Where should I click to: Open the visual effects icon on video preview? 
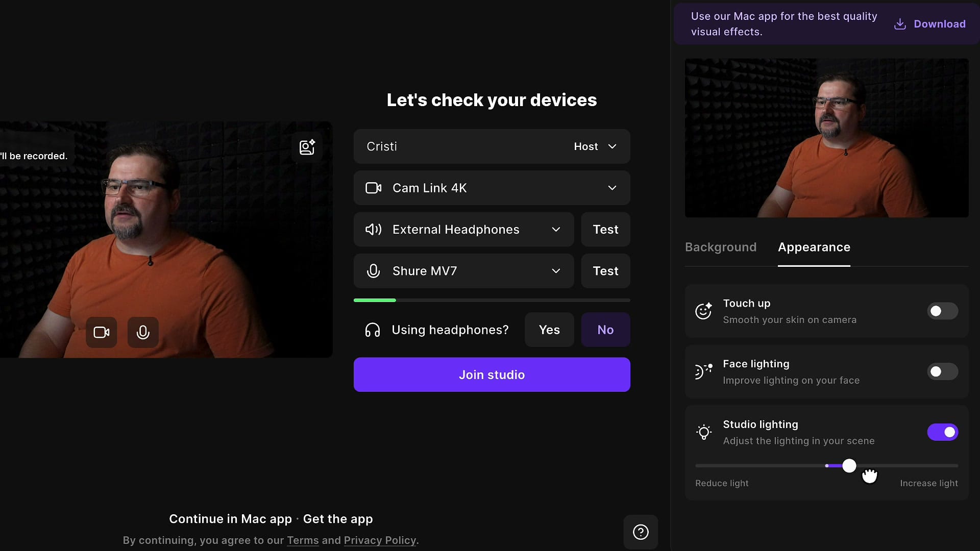click(307, 147)
